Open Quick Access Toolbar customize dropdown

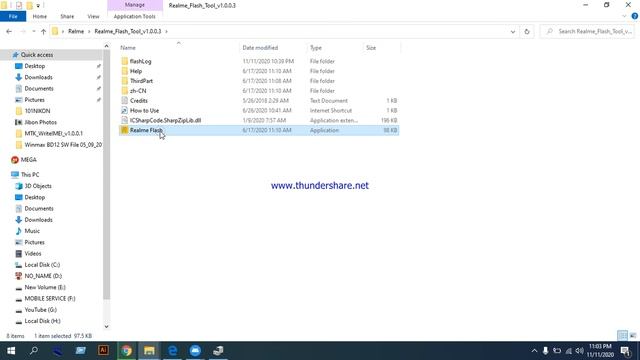(38, 6)
